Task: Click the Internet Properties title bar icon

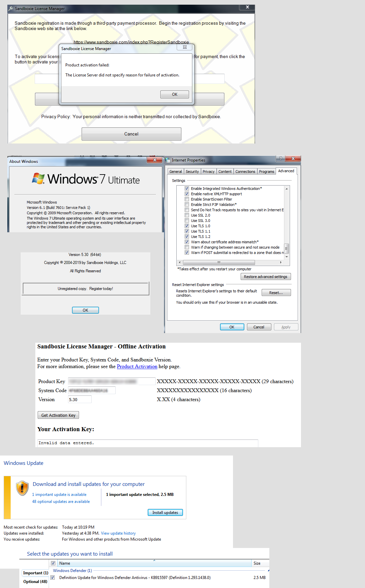Action: 168,160
